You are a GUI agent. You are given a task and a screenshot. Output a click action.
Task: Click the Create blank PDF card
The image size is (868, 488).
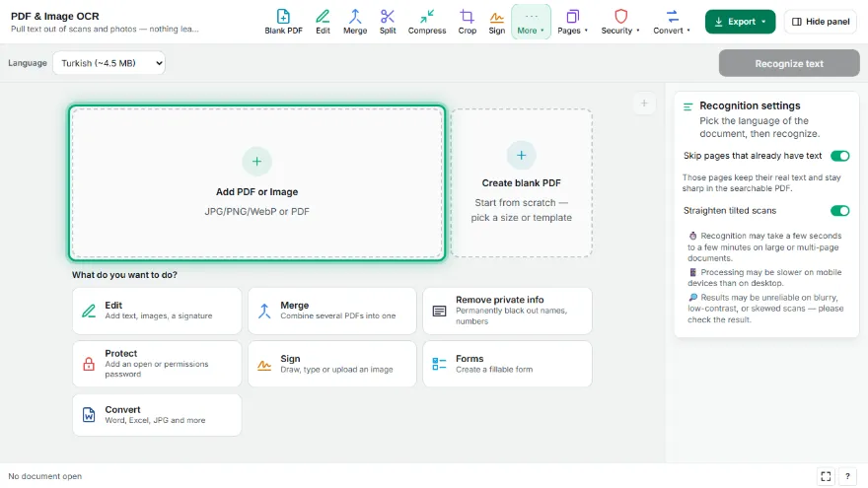pos(522,183)
